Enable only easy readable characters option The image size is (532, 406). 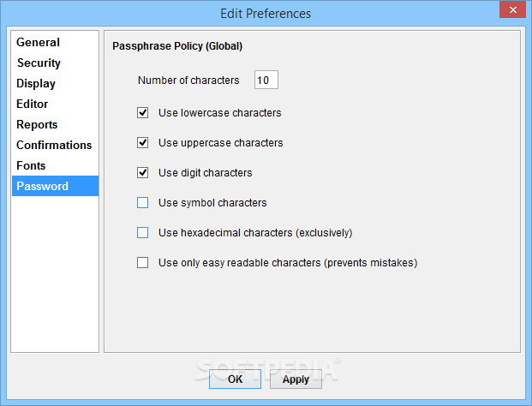tap(143, 263)
